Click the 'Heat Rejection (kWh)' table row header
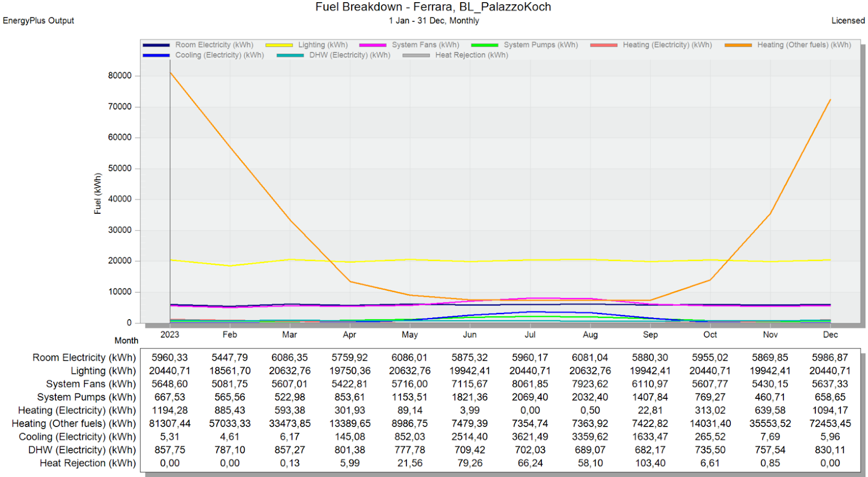868x477 pixels. [x=88, y=463]
